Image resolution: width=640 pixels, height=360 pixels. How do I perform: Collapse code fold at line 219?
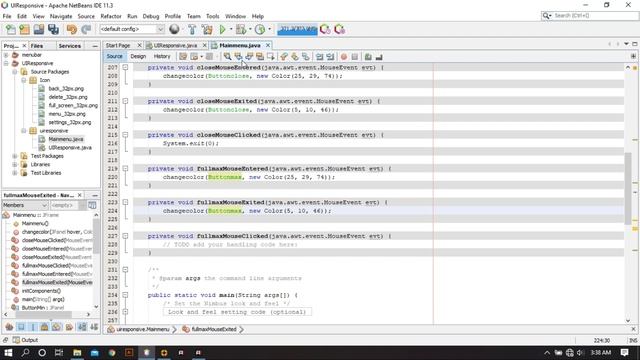click(x=125, y=169)
